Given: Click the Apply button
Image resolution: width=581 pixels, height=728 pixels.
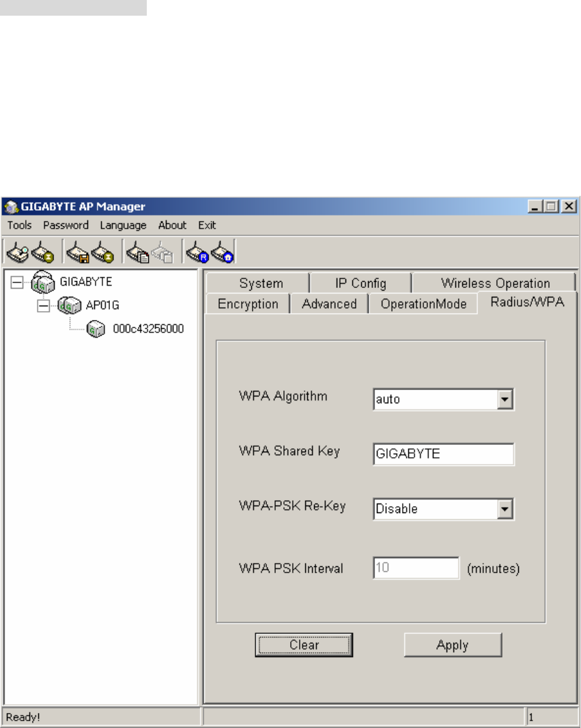Looking at the screenshot, I should click(453, 645).
